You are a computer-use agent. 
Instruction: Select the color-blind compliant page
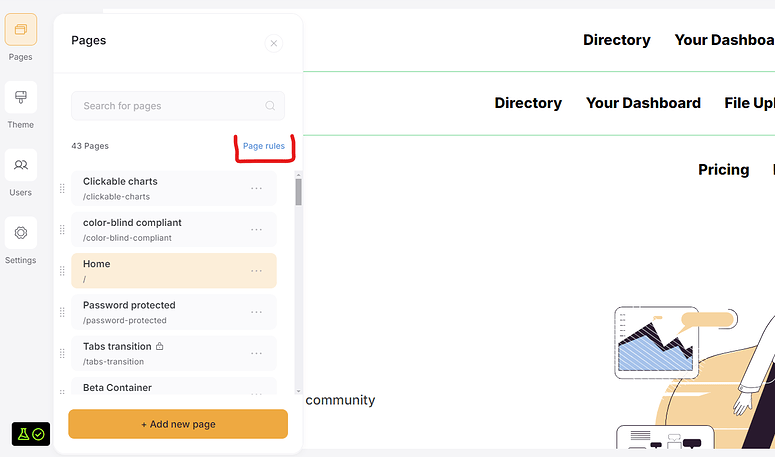click(174, 230)
